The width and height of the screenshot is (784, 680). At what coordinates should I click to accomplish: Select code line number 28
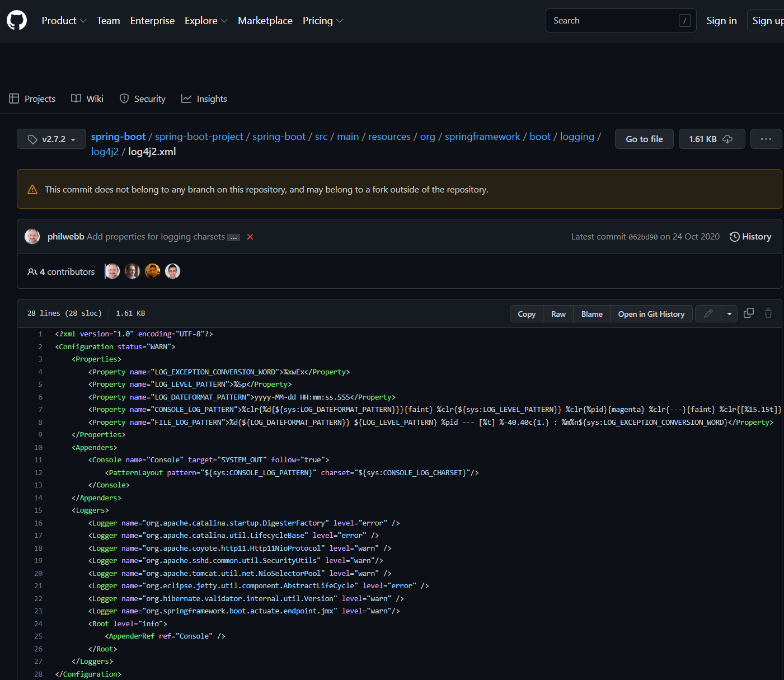pos(38,674)
